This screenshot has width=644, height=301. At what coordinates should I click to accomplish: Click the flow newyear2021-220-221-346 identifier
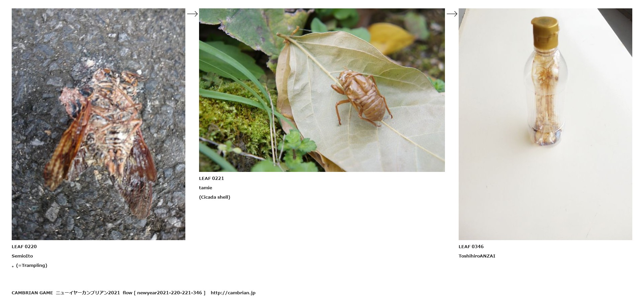click(164, 293)
